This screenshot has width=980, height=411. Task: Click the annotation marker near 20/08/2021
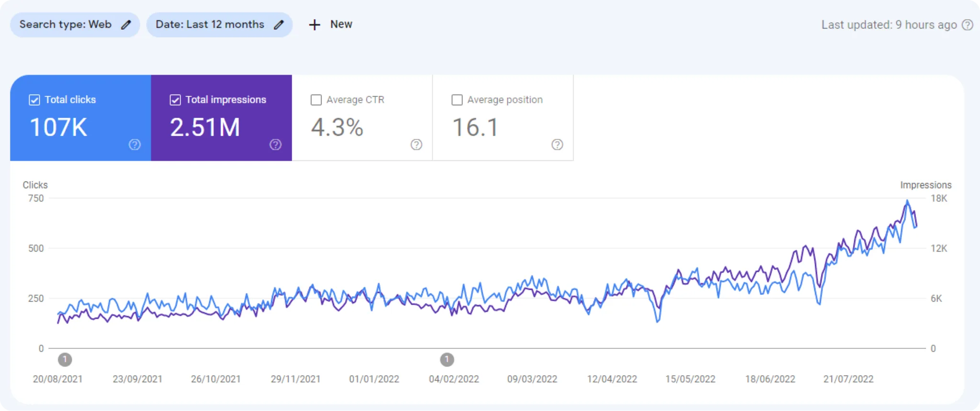click(65, 359)
